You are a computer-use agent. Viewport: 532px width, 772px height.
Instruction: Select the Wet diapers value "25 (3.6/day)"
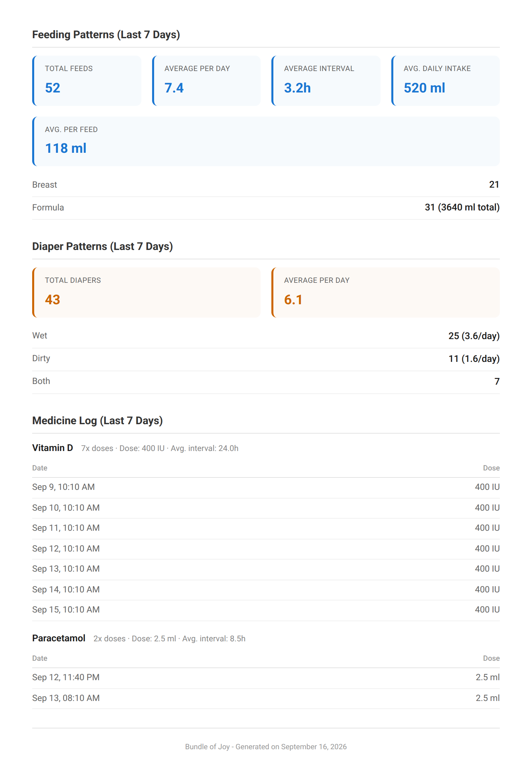(474, 336)
